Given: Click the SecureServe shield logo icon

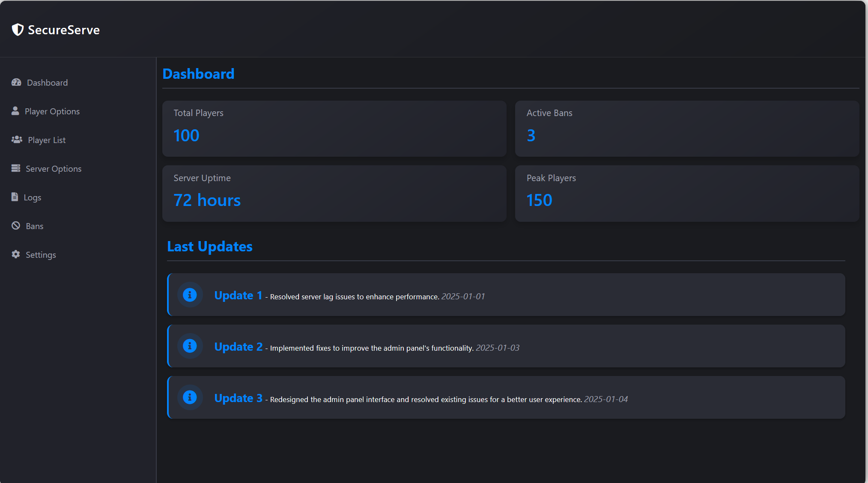Looking at the screenshot, I should tap(18, 30).
